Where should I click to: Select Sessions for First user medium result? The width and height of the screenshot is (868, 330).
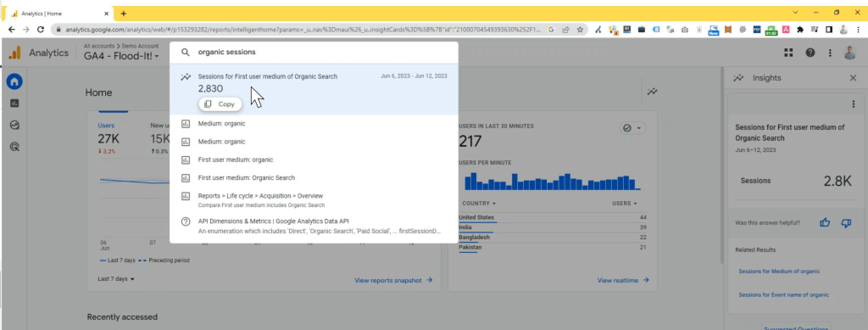(x=314, y=89)
